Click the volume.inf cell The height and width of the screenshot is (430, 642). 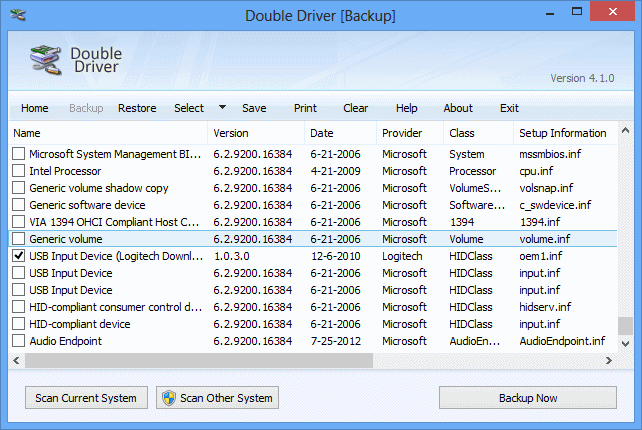(545, 239)
